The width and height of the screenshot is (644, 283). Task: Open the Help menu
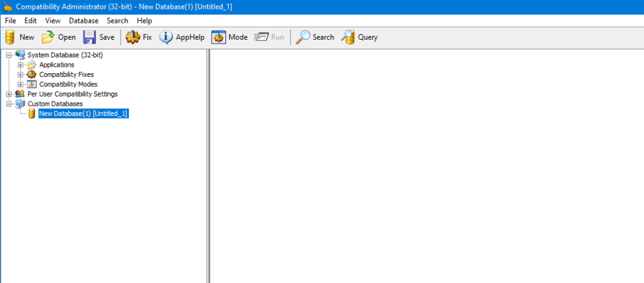(144, 21)
